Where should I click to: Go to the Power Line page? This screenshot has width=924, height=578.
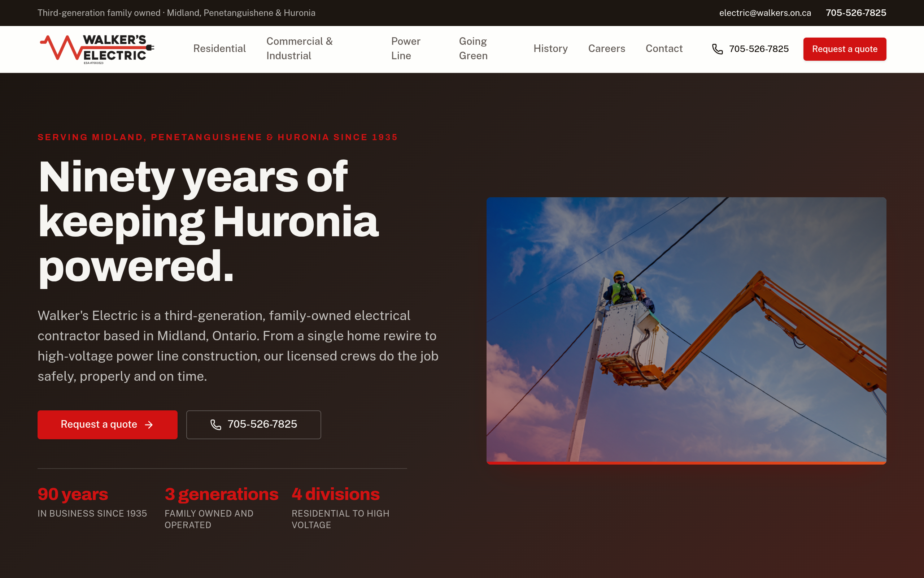405,48
